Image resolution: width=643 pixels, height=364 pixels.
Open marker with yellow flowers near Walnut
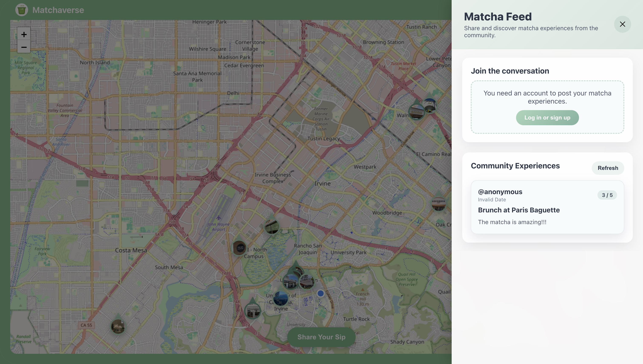click(x=430, y=105)
